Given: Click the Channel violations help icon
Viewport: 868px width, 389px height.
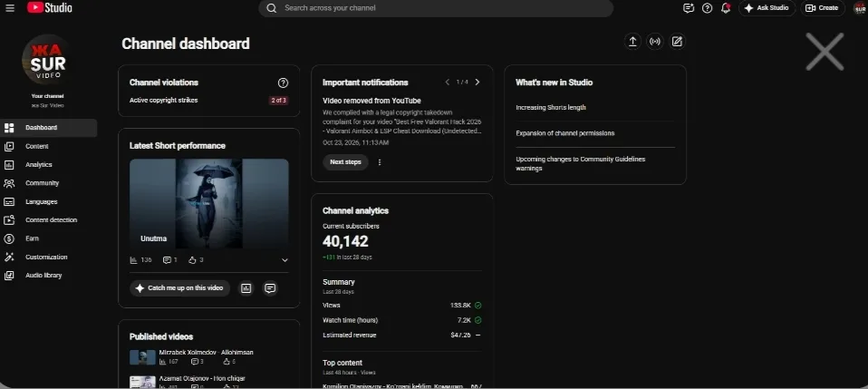Looking at the screenshot, I should click(x=283, y=83).
